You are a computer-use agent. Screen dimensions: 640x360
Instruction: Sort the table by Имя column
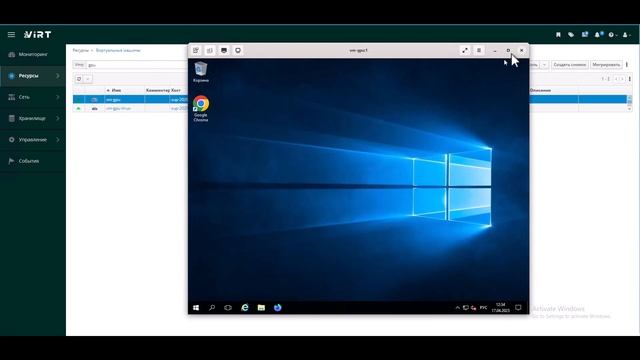pyautogui.click(x=116, y=90)
